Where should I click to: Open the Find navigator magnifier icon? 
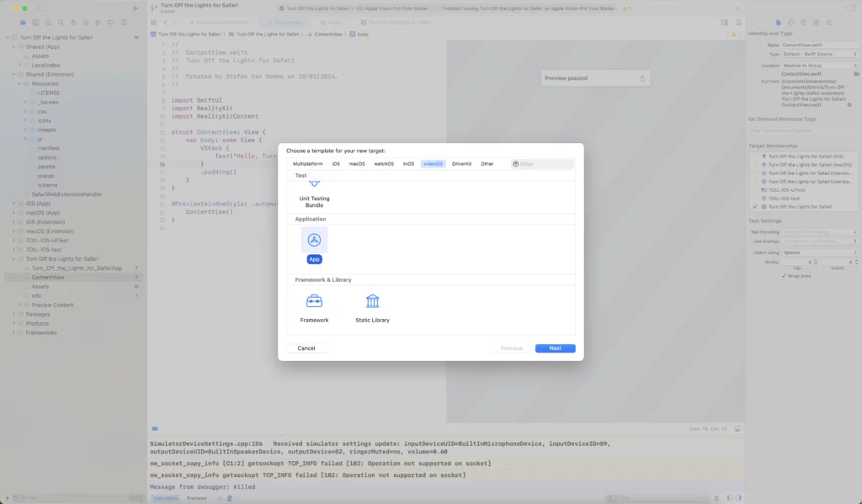point(61,23)
